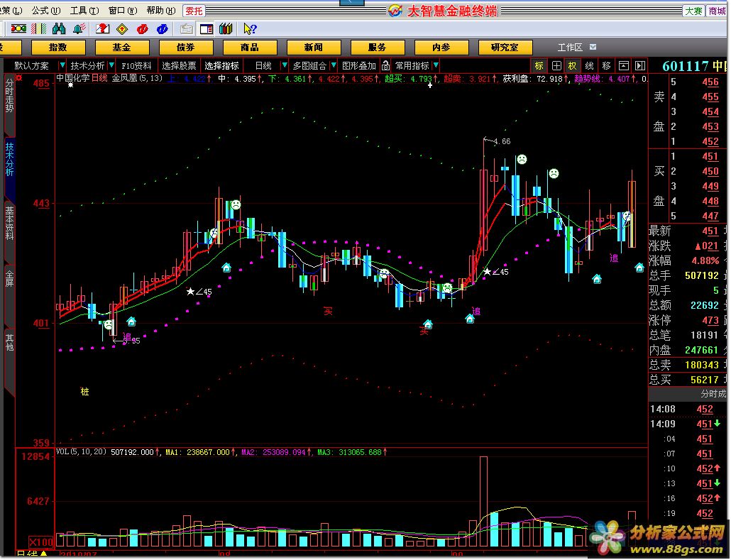Expand the 常用指标 dropdown arrow

click(436, 66)
